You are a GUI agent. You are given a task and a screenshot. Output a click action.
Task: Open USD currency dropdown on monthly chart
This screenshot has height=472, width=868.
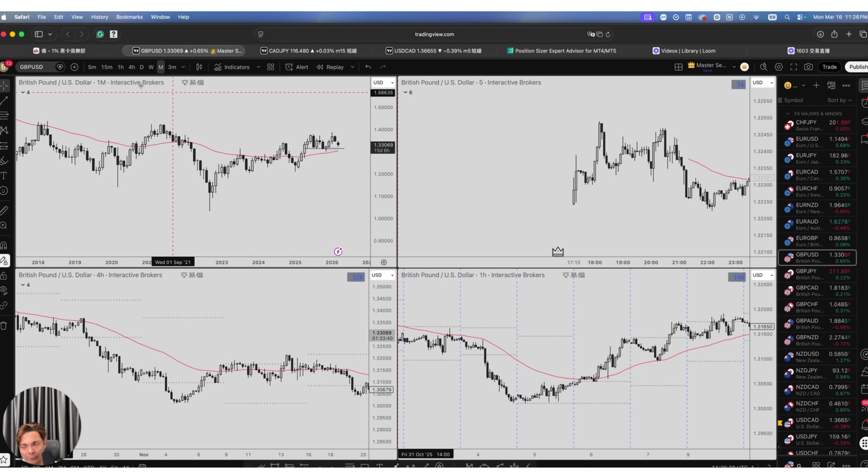tap(383, 82)
